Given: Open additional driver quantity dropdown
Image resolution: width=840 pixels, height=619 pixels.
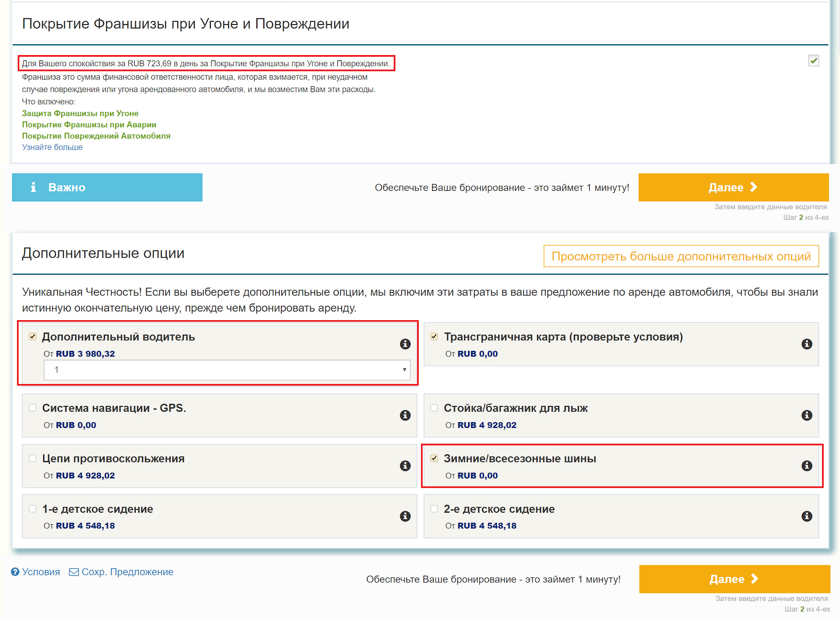Looking at the screenshot, I should click(227, 370).
